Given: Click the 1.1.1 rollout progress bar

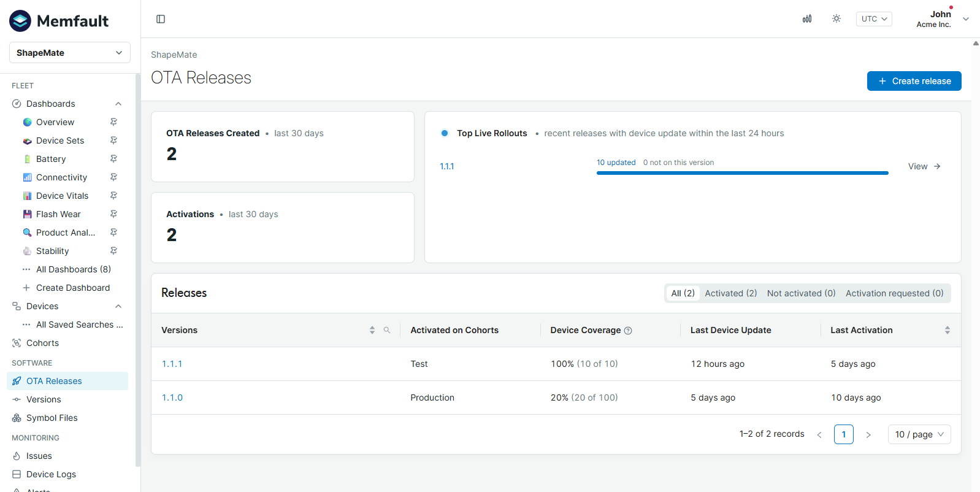Looking at the screenshot, I should pos(743,173).
